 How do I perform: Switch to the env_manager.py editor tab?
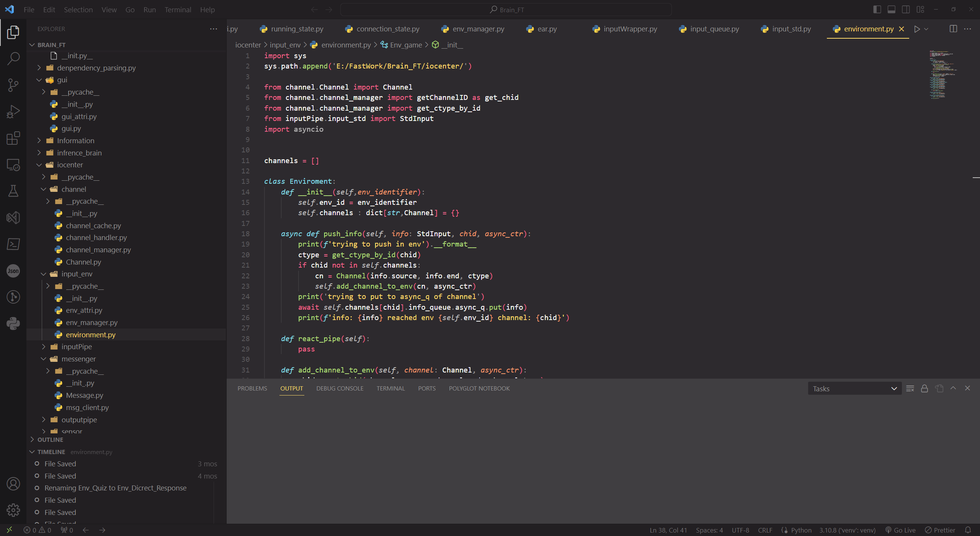[x=473, y=29]
